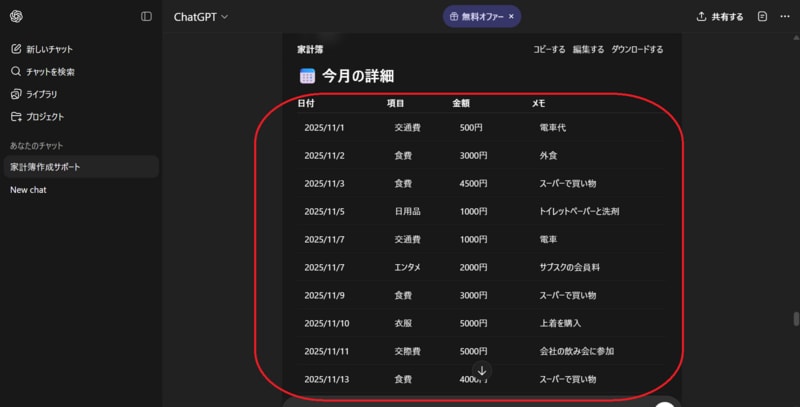Collapse the sidebar with the panel icon
800x407 pixels.
146,16
